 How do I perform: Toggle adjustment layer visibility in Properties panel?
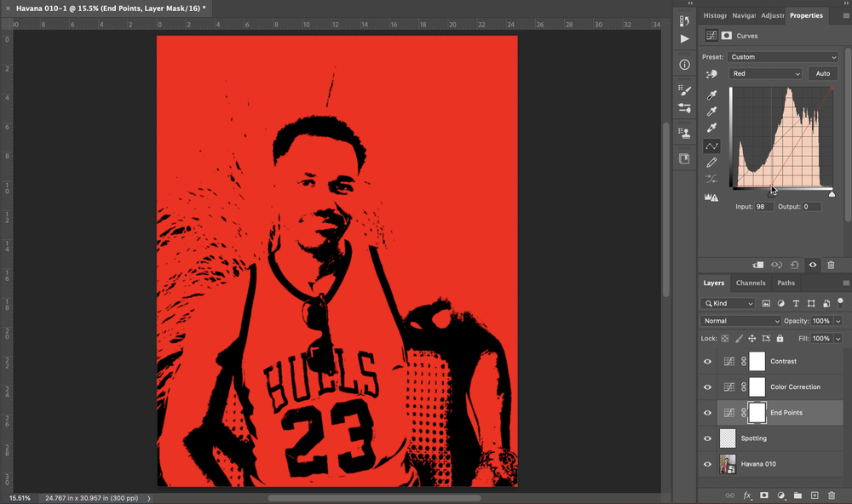point(813,265)
